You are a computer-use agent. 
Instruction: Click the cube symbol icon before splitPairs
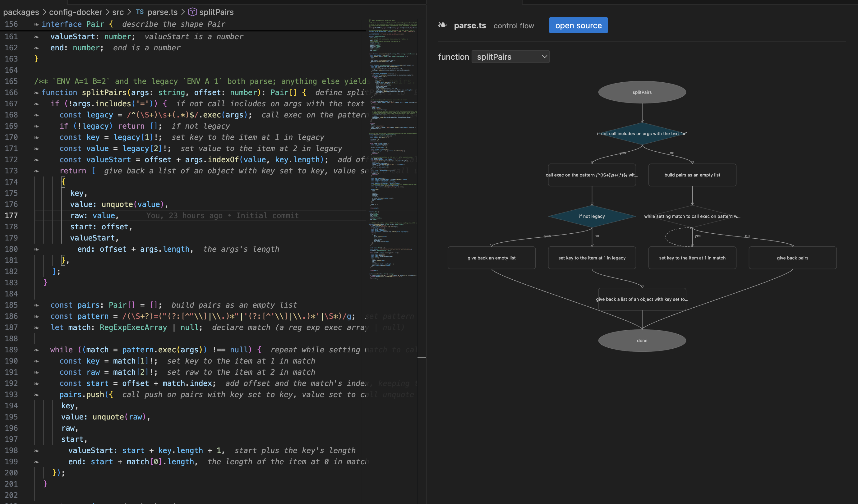(192, 12)
